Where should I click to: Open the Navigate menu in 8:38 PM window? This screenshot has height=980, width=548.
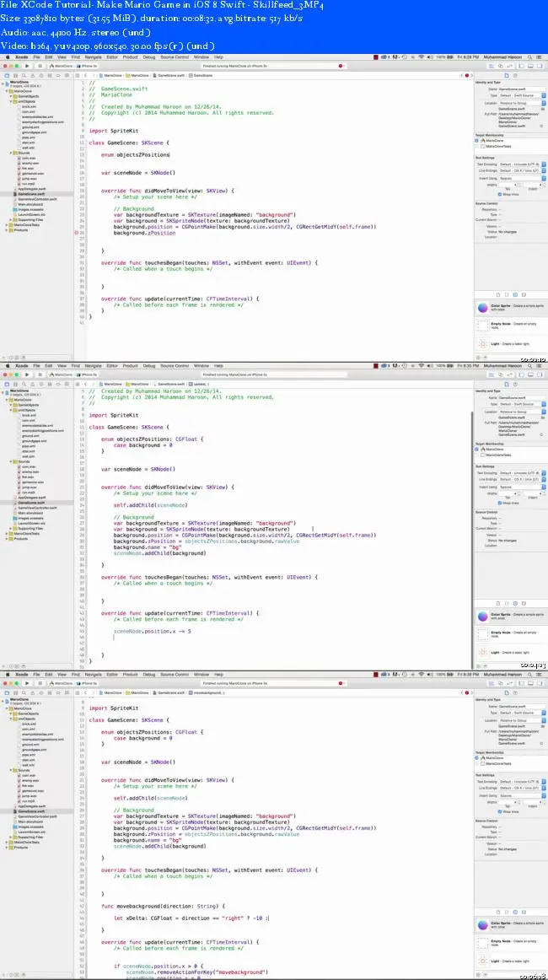pos(93,675)
